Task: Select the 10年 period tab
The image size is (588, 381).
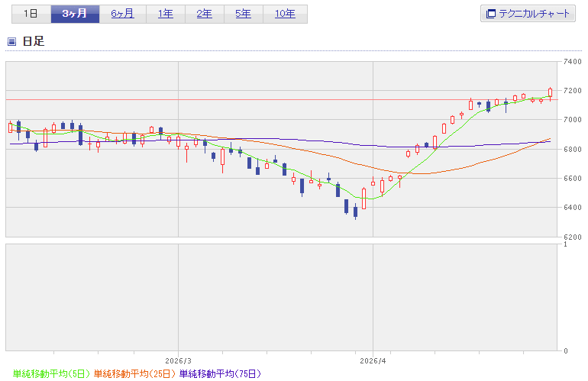Action: pyautogui.click(x=285, y=14)
